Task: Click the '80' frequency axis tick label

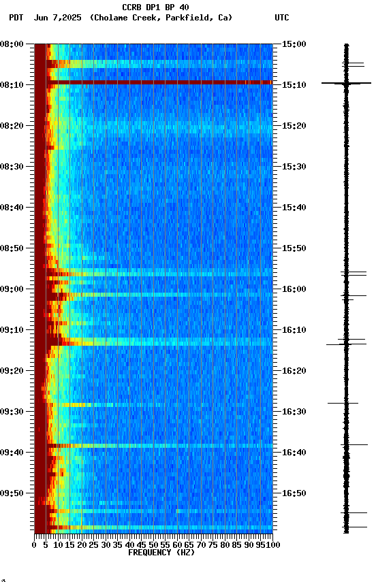Action: 225,545
